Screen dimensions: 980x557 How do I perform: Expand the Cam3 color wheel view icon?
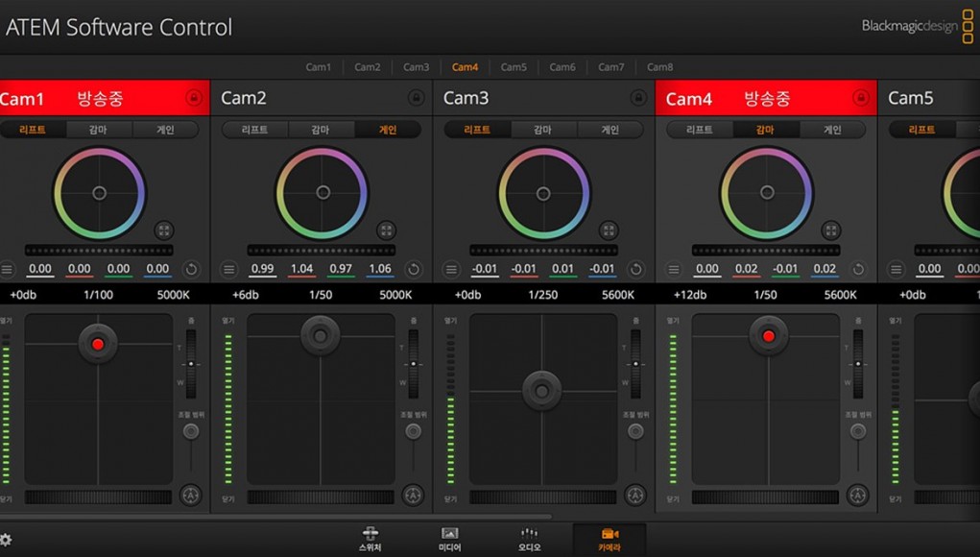609,230
